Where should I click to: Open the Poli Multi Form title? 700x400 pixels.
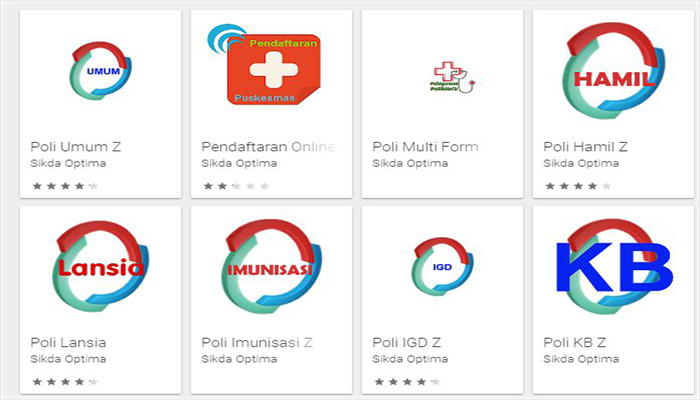click(x=425, y=146)
